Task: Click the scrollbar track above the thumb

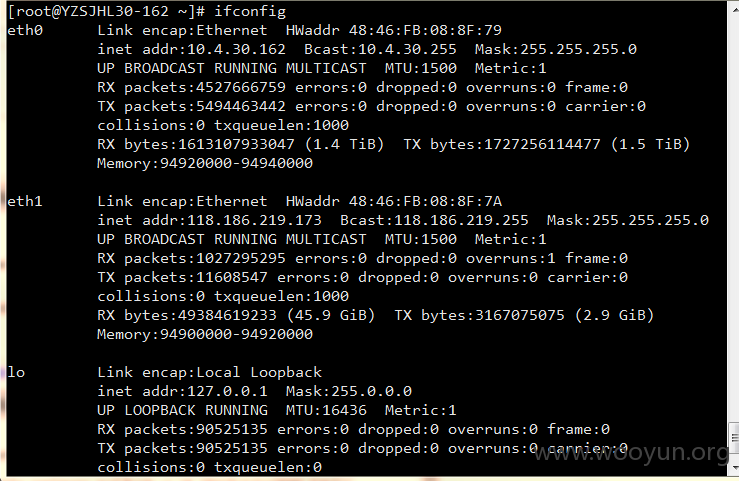Action: click(x=734, y=212)
